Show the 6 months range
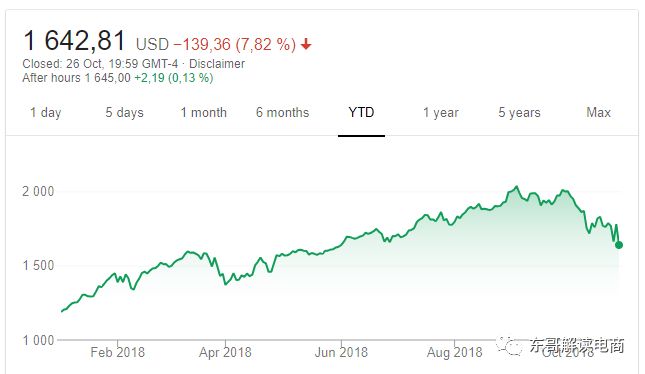This screenshot has height=374, width=645. tap(282, 112)
